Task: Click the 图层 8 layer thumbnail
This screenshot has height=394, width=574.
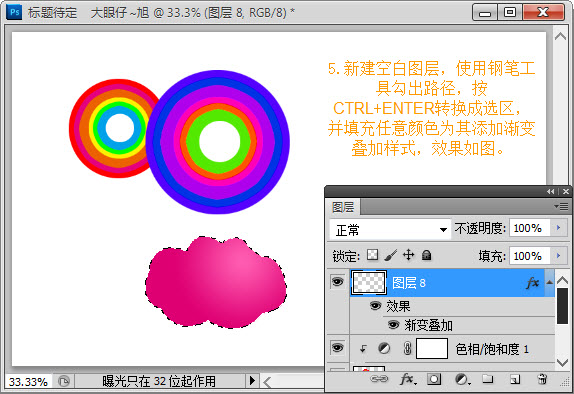Action: point(369,283)
